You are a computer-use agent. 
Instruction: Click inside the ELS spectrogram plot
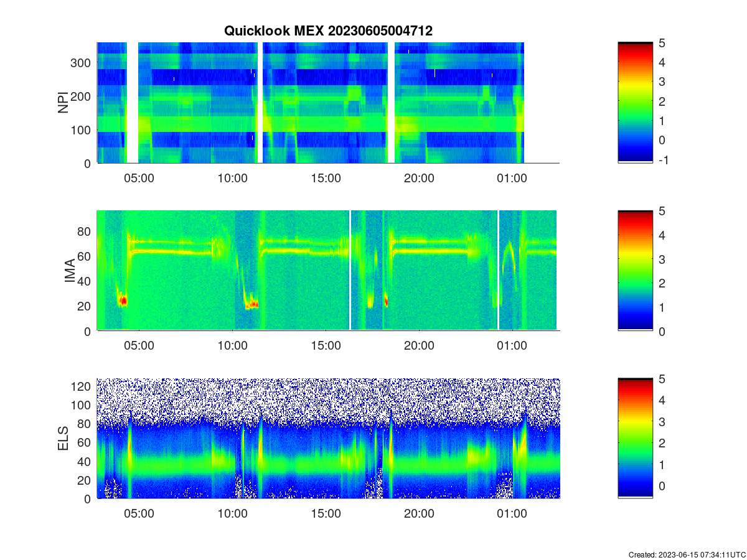pos(328,439)
